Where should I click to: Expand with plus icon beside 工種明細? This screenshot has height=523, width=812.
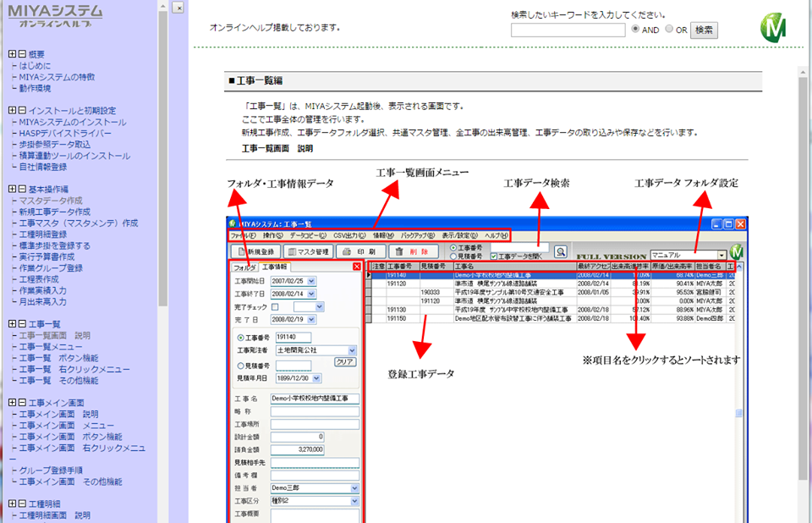point(13,504)
